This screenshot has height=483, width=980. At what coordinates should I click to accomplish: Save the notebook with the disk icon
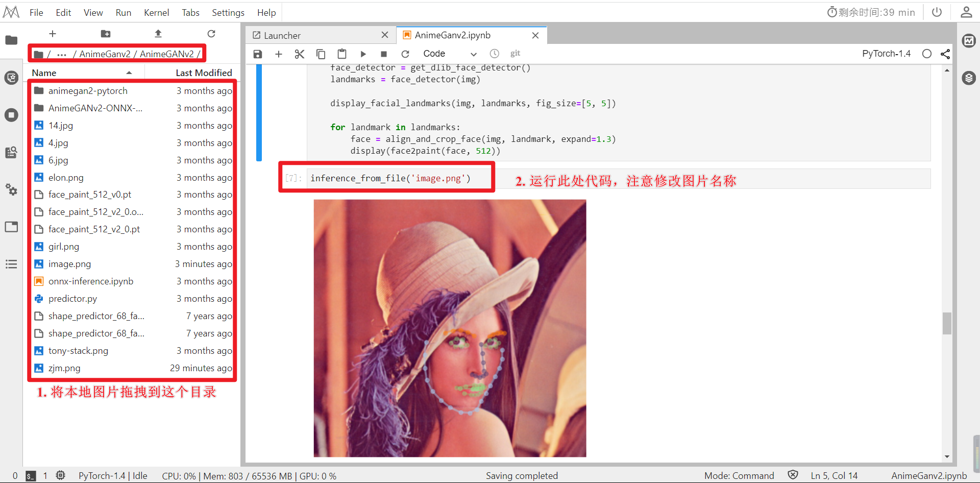click(258, 54)
